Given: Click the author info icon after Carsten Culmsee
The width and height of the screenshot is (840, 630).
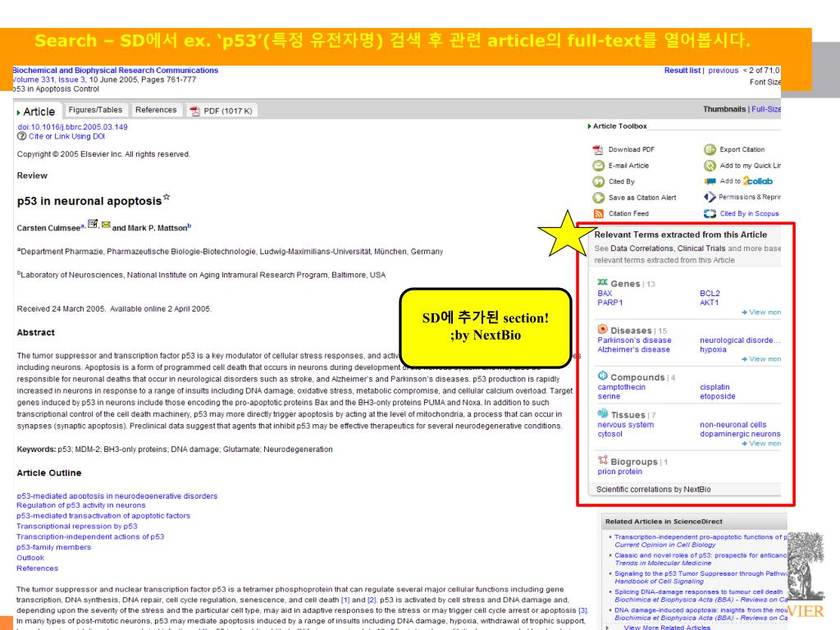Looking at the screenshot, I should pos(93,223).
